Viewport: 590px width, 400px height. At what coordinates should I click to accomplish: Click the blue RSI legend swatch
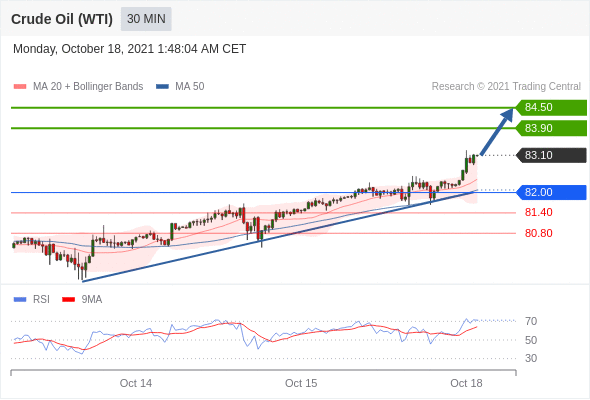tap(20, 300)
